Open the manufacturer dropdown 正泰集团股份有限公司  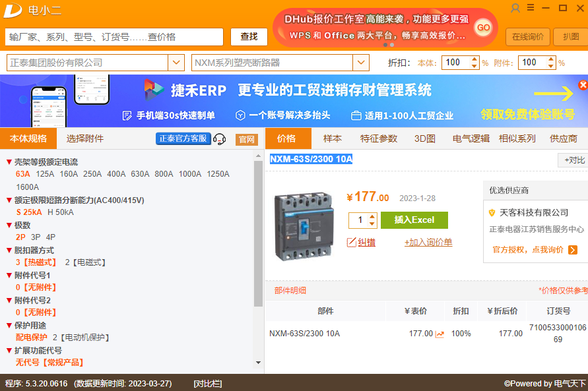tap(176, 63)
